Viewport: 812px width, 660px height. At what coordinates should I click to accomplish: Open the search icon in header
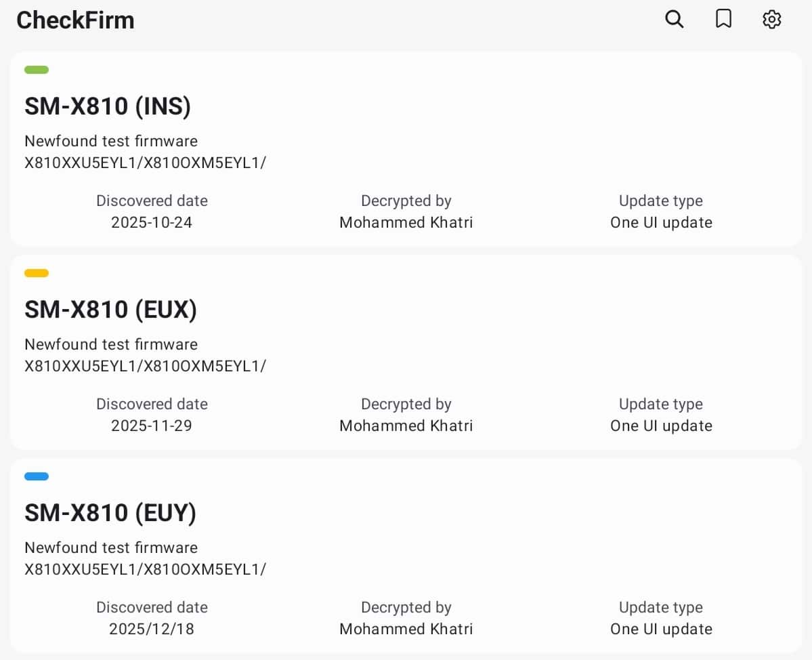(675, 20)
